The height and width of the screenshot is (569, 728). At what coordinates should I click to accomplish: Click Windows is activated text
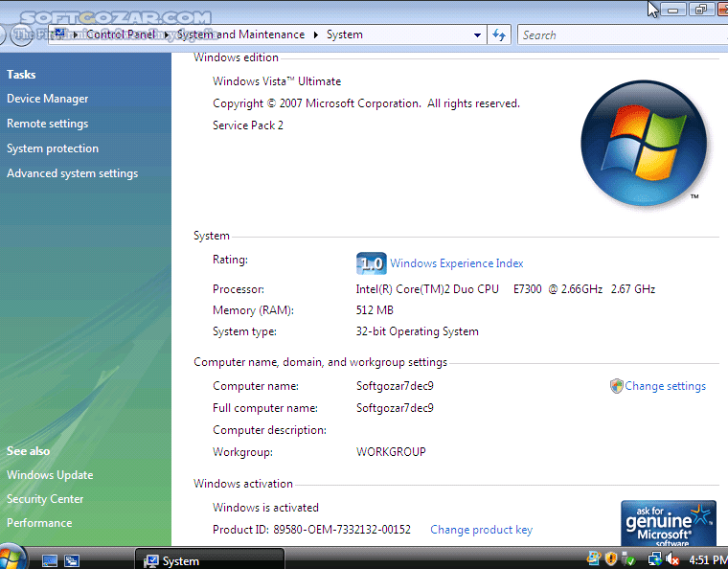click(265, 508)
